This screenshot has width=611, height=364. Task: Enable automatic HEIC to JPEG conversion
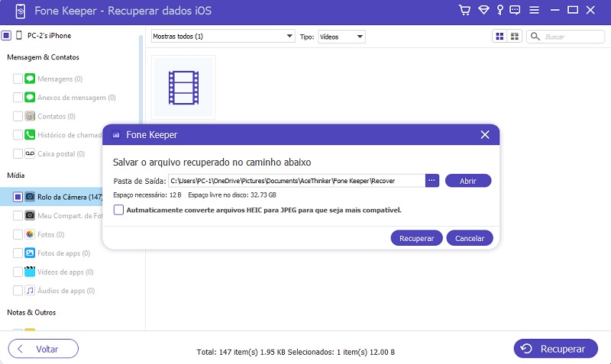(x=118, y=210)
